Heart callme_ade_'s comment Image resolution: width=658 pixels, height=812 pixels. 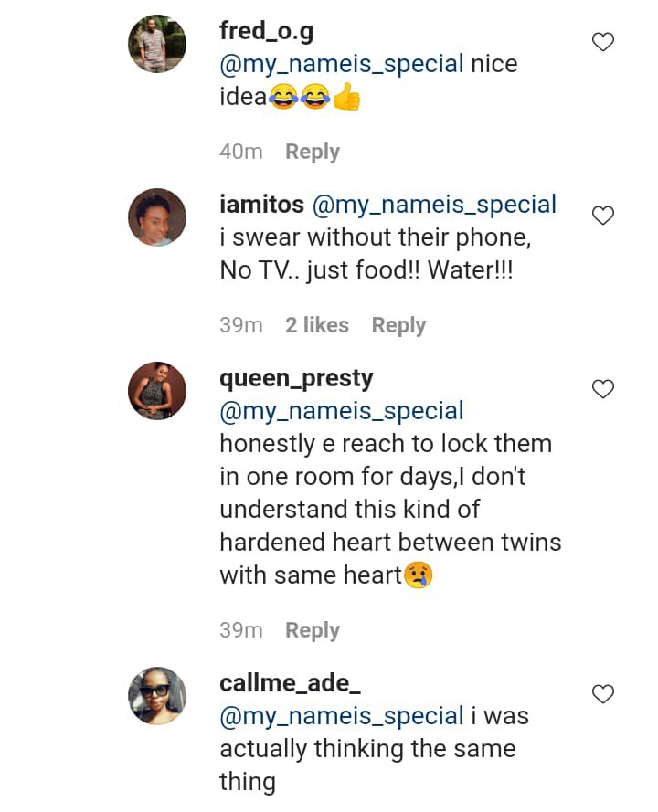pos(603,694)
